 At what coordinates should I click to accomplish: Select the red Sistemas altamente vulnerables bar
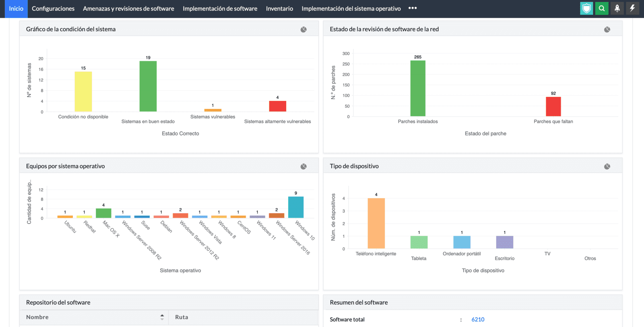278,106
